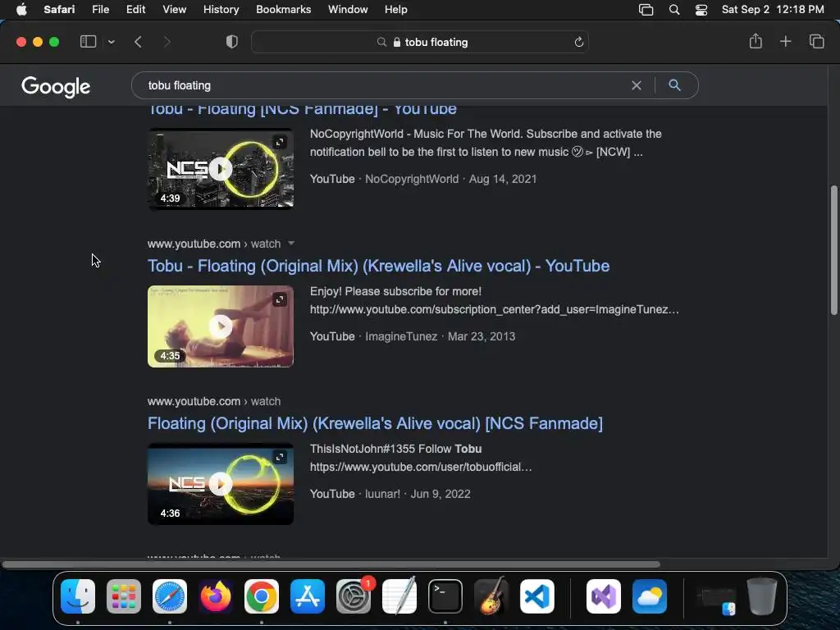The height and width of the screenshot is (630, 840).
Task: Play the 4:36 NCS sunset thumbnail
Action: click(220, 484)
